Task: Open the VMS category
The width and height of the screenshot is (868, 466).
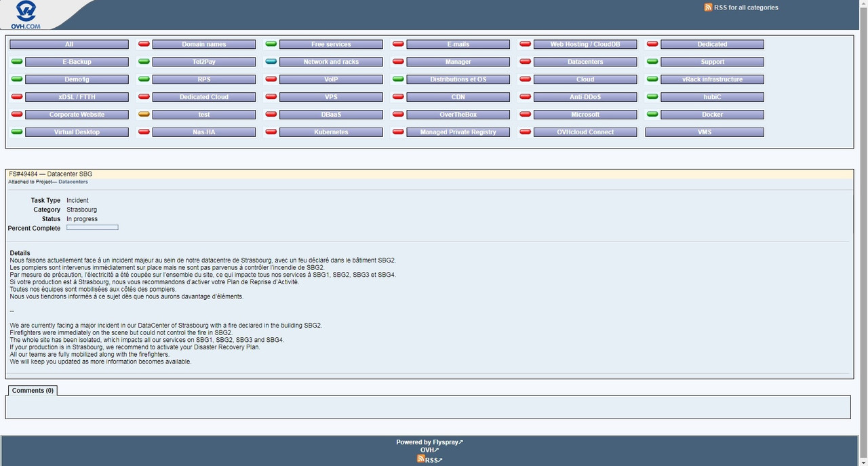Action: click(705, 132)
